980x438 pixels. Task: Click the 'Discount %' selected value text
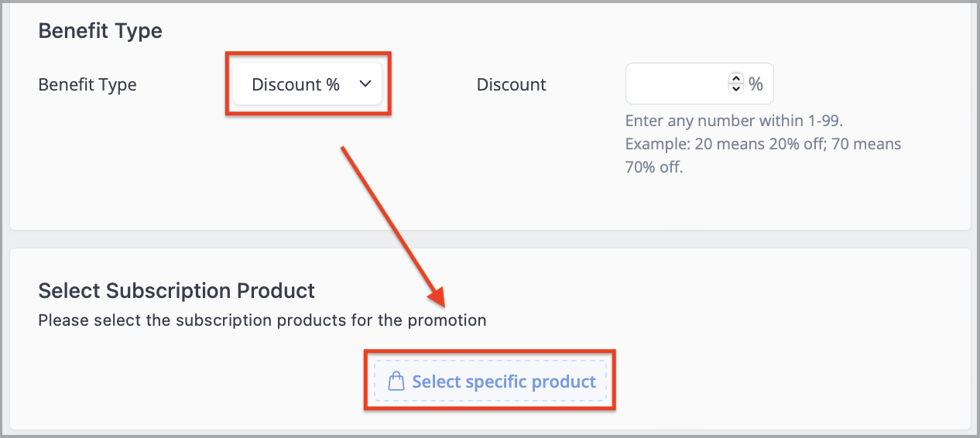coord(296,85)
